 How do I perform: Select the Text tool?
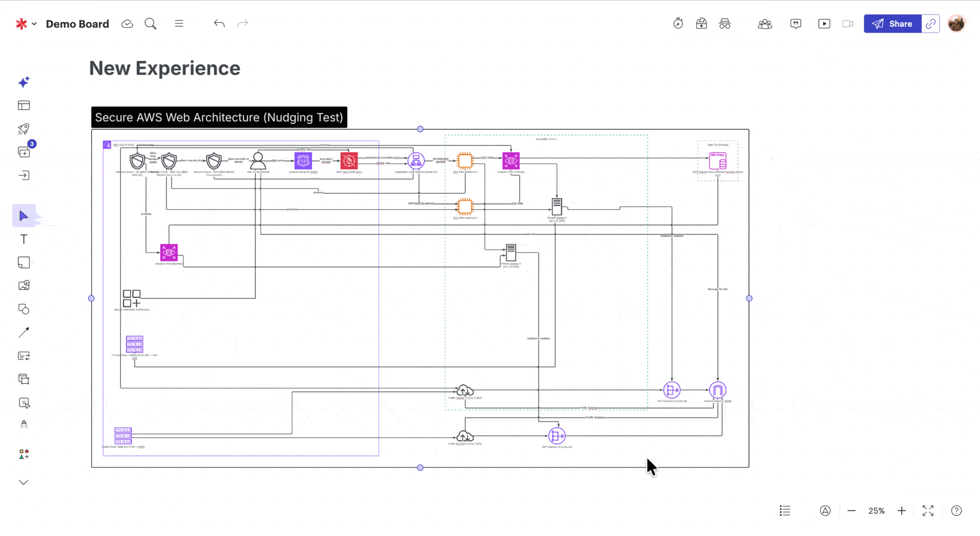24,239
